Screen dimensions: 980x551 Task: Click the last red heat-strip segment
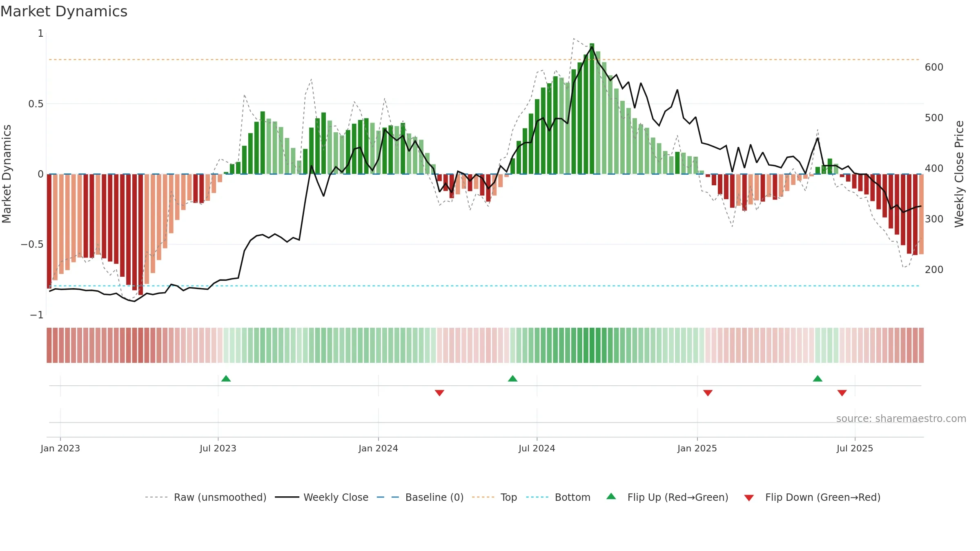coord(921,345)
